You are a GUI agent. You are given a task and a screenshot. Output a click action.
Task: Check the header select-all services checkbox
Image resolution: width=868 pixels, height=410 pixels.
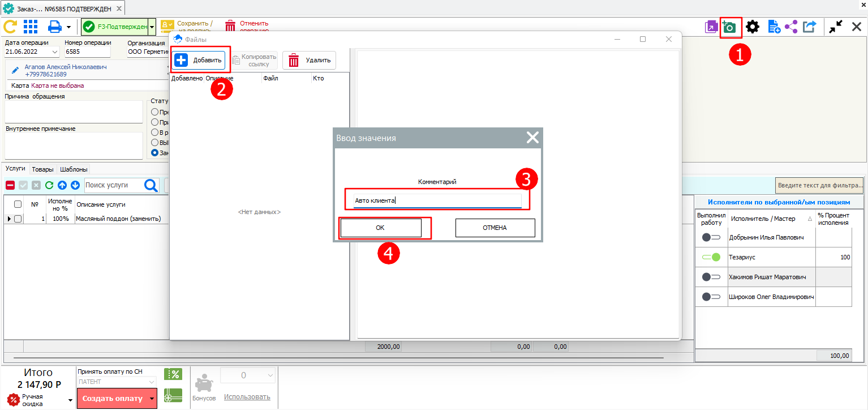tap(18, 204)
